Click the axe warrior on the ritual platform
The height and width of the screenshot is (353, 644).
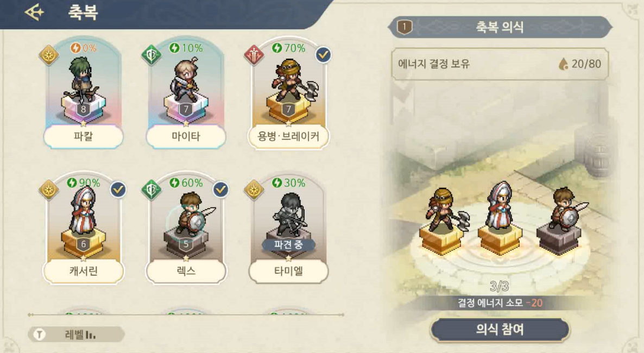(444, 212)
